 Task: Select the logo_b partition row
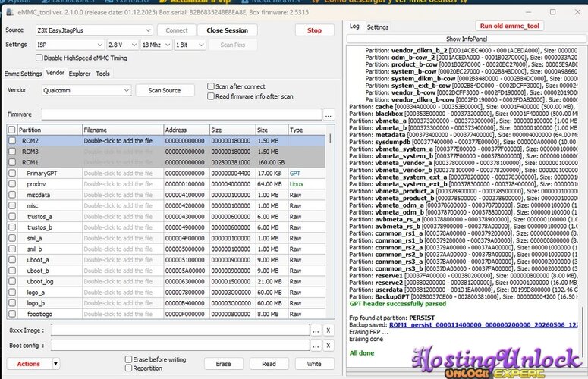click(x=166, y=303)
